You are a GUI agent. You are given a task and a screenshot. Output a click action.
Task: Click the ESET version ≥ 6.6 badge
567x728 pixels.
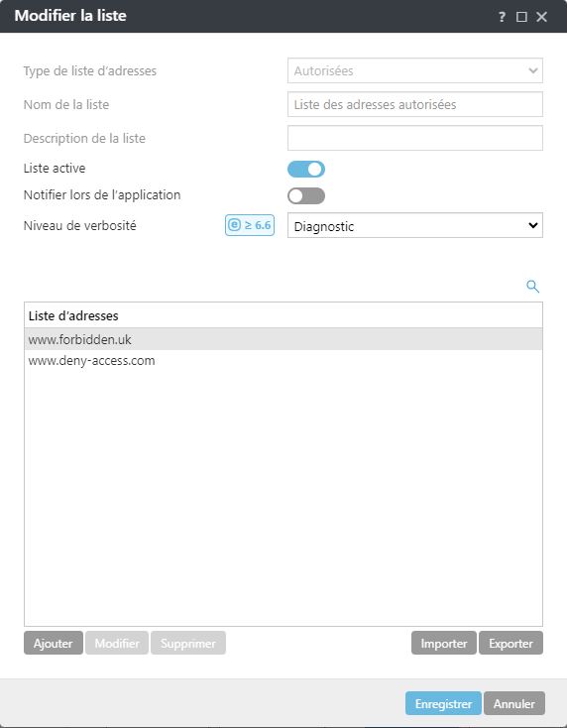tap(250, 225)
